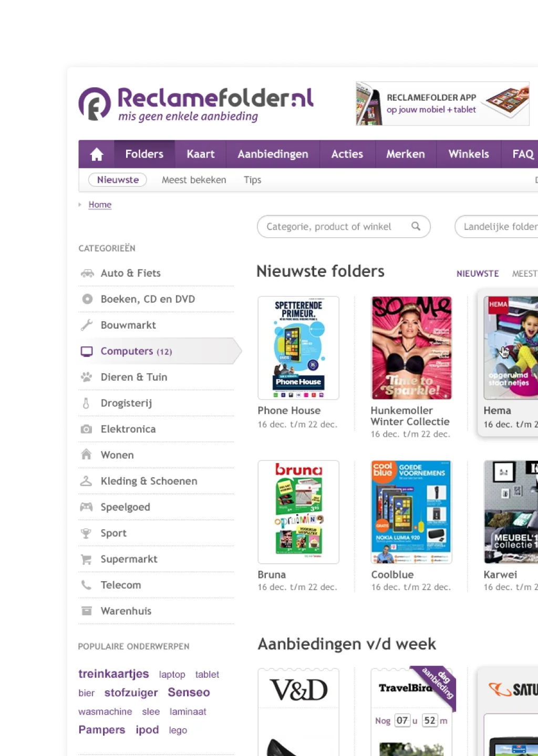The width and height of the screenshot is (538, 756).
Task: Click the box icon beside Warenhuis
Action: tap(87, 611)
